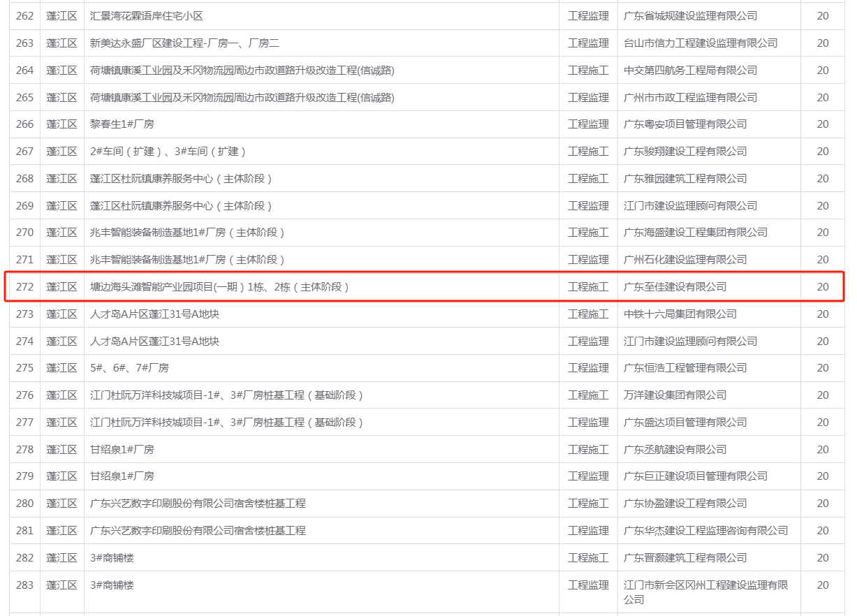Select project 塘边海头滩智能产业园项目(一期)1栋、2栋
The width and height of the screenshot is (857, 616).
coord(220,286)
